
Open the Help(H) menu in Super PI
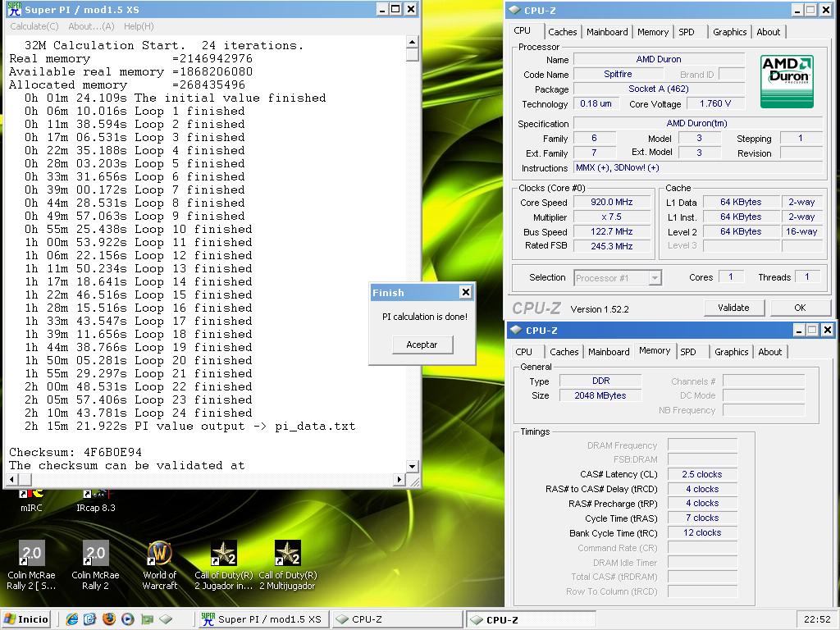click(139, 26)
